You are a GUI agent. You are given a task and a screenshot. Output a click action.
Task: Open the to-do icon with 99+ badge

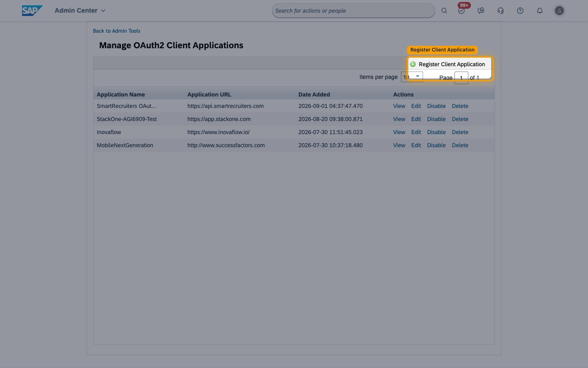click(x=462, y=10)
